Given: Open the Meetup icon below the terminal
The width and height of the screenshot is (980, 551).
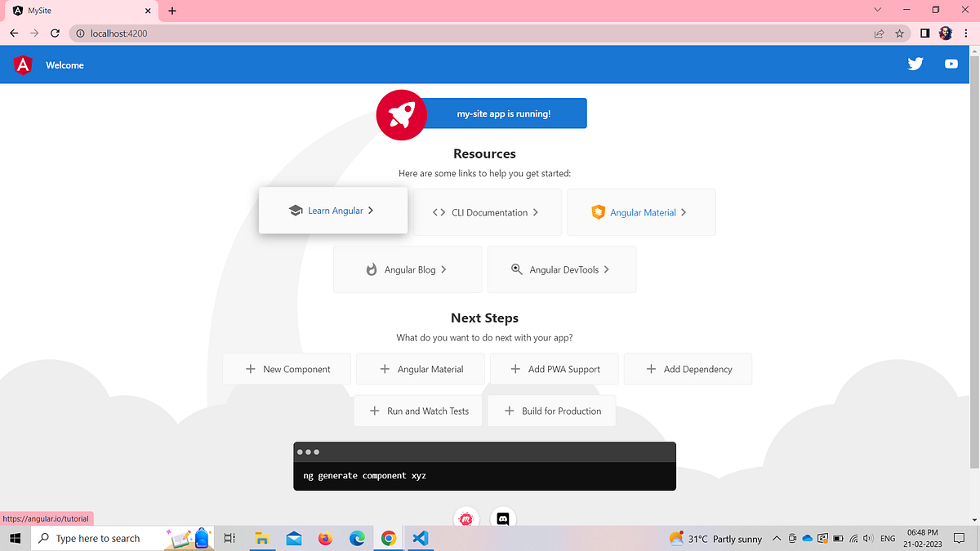Looking at the screenshot, I should tap(466, 518).
